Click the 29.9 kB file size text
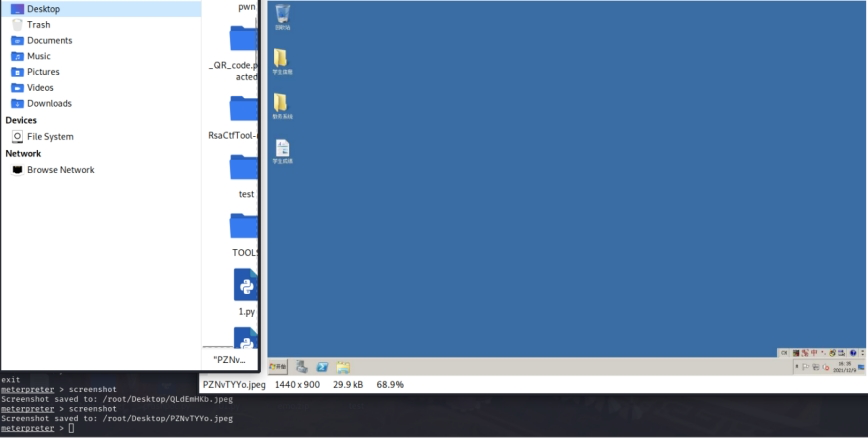This screenshot has width=868, height=438. click(348, 384)
